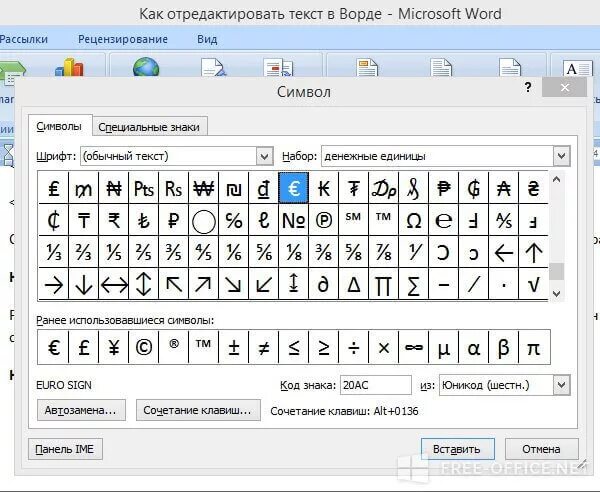Select the Won sign ₩ symbol
The width and height of the screenshot is (600, 492).
[204, 188]
